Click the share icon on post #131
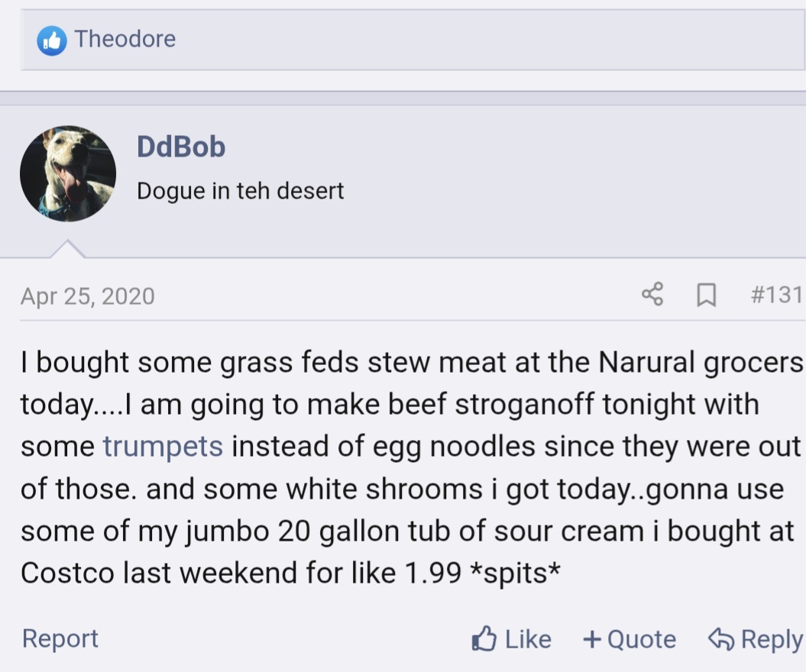The image size is (806, 672). pos(652,295)
